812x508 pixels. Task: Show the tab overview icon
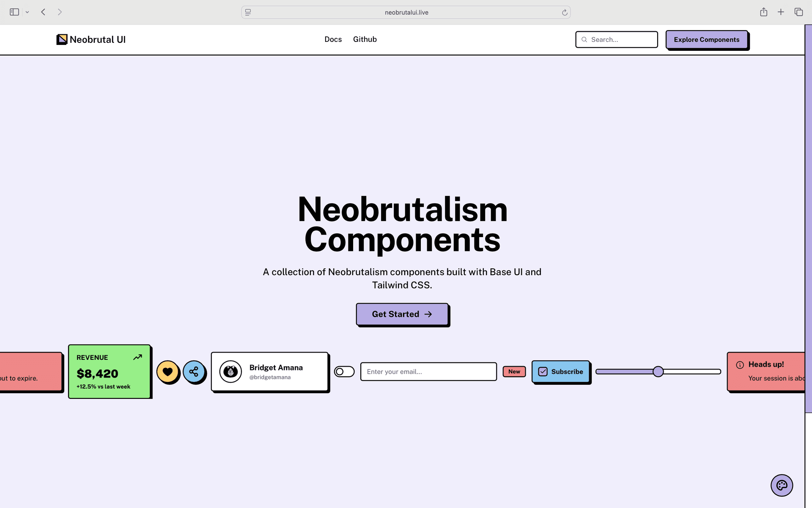click(798, 12)
